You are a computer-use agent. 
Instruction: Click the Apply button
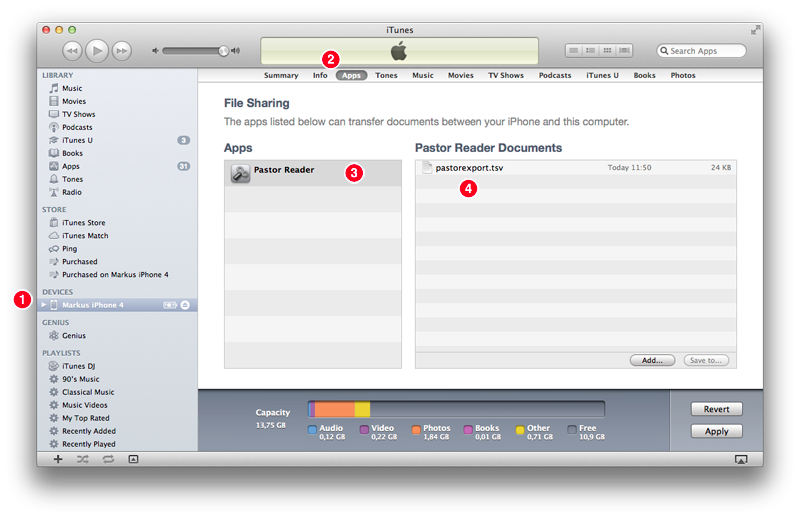click(716, 431)
